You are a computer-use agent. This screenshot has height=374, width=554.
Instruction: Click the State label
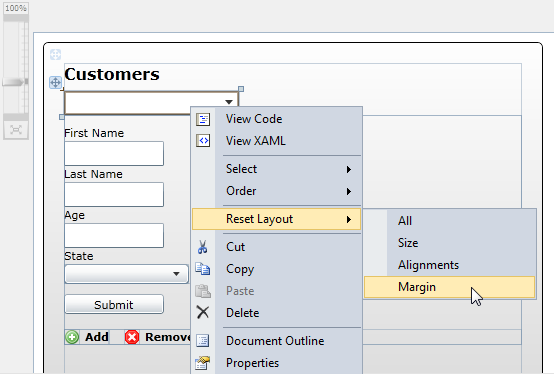79,256
